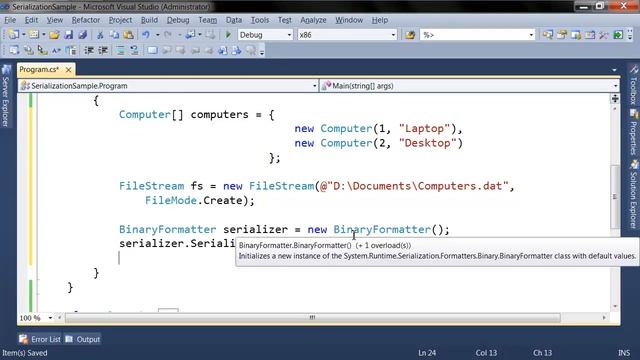
Task: Open the Undo history dropdown arrow
Action: (x=157, y=35)
